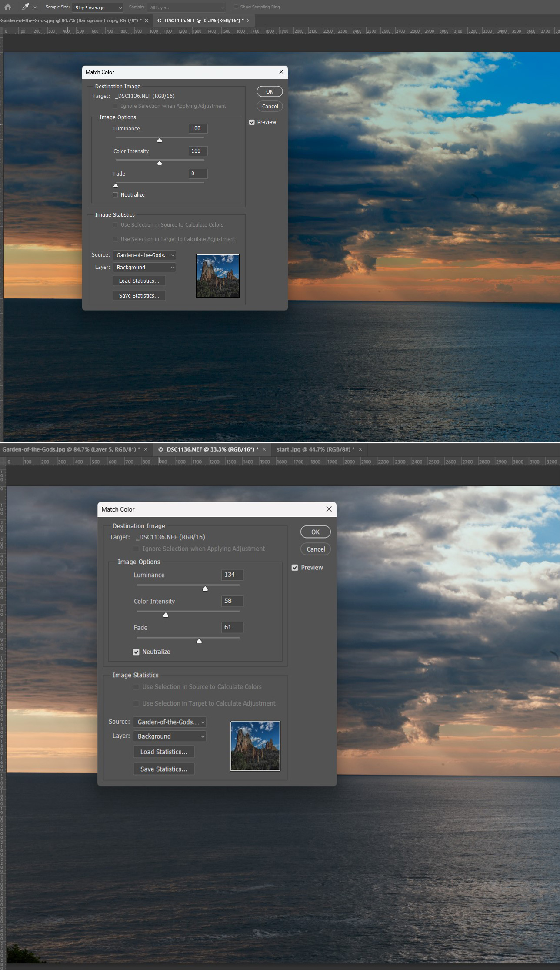Open Source dropdown in the Luminance 134 dialog

click(170, 722)
